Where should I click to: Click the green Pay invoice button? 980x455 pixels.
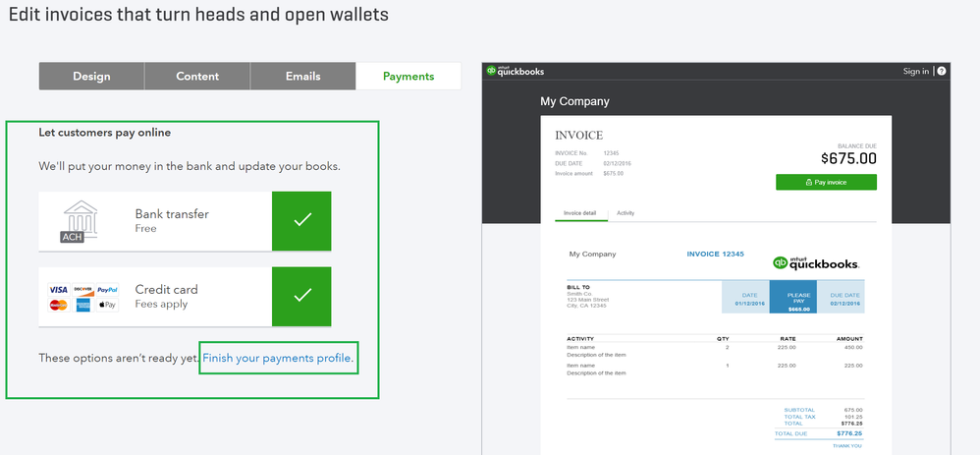point(826,182)
